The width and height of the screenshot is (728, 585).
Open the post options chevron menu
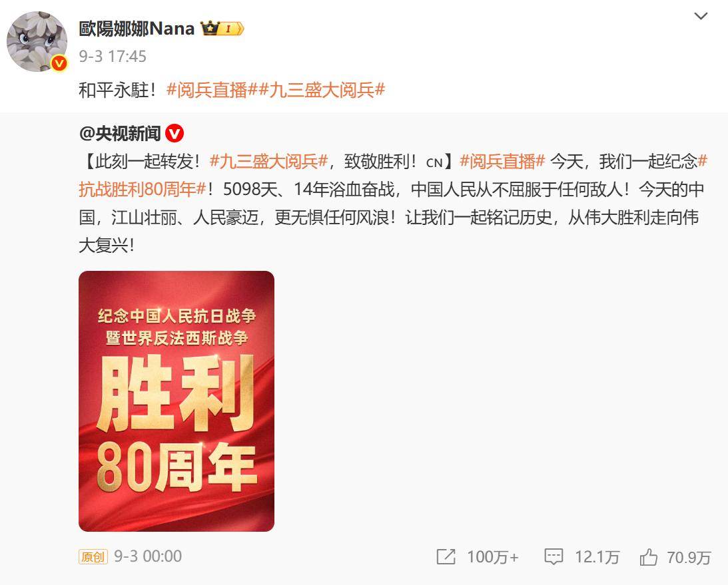click(700, 16)
